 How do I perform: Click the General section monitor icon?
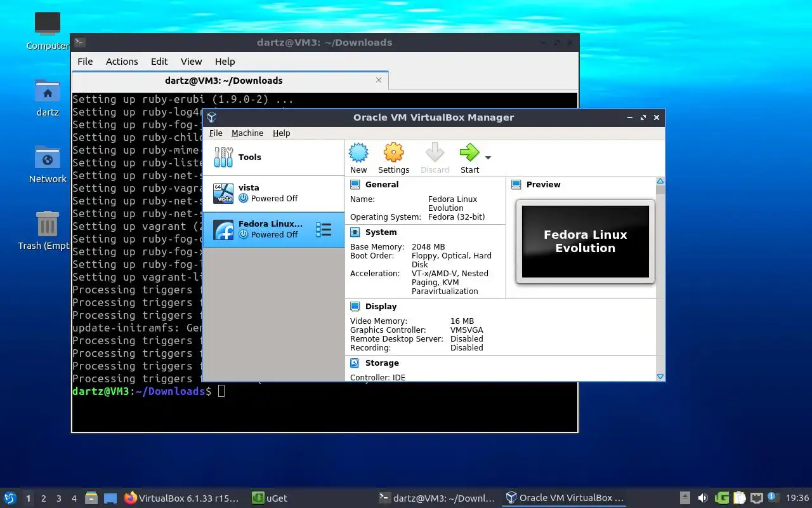(355, 185)
